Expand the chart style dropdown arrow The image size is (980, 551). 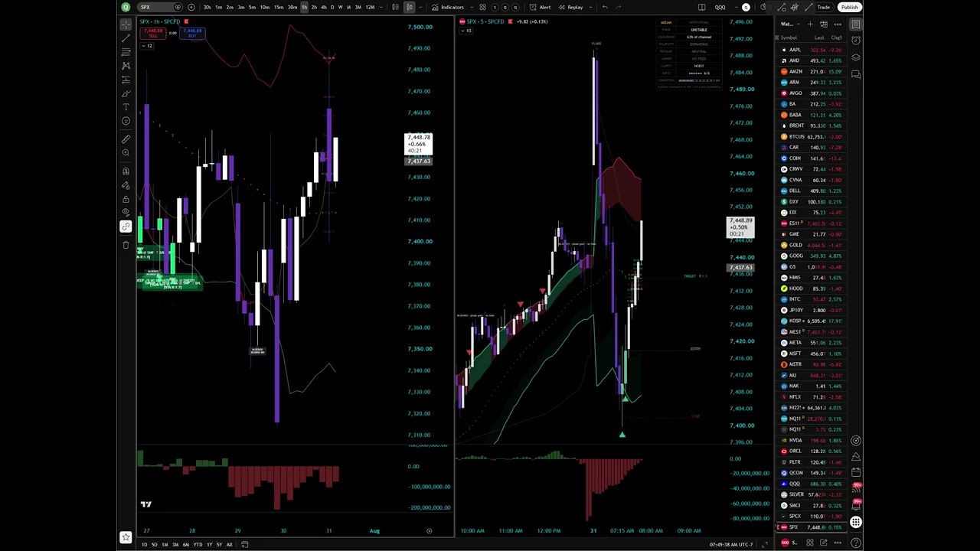420,7
